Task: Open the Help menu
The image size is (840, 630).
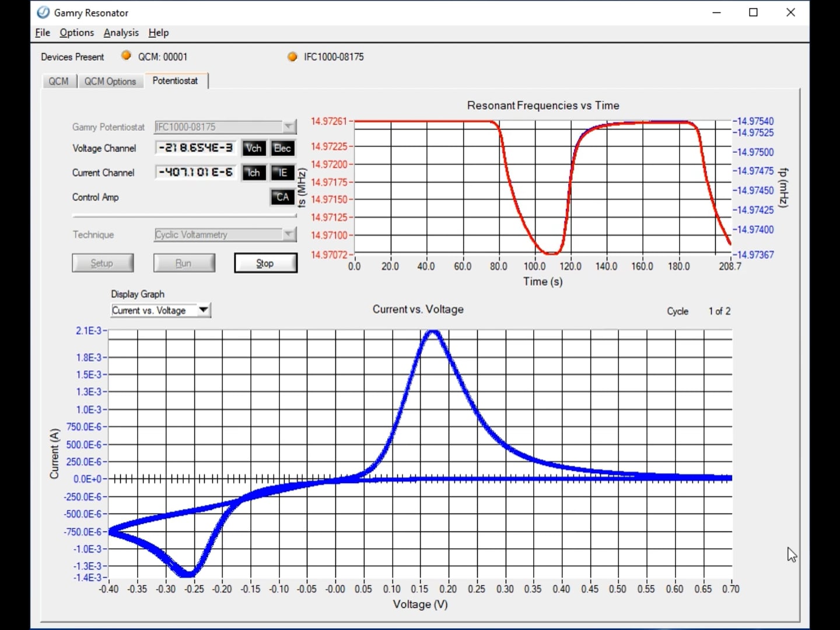Action: pos(158,33)
